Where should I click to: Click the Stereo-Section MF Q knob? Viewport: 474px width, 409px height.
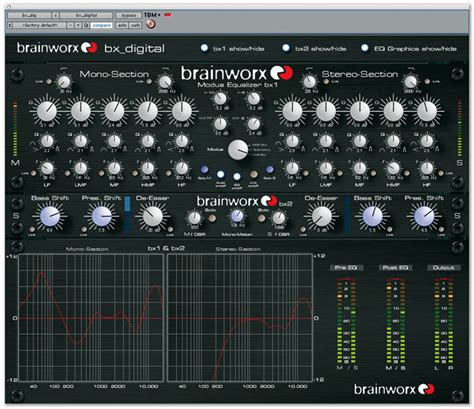coord(360,141)
